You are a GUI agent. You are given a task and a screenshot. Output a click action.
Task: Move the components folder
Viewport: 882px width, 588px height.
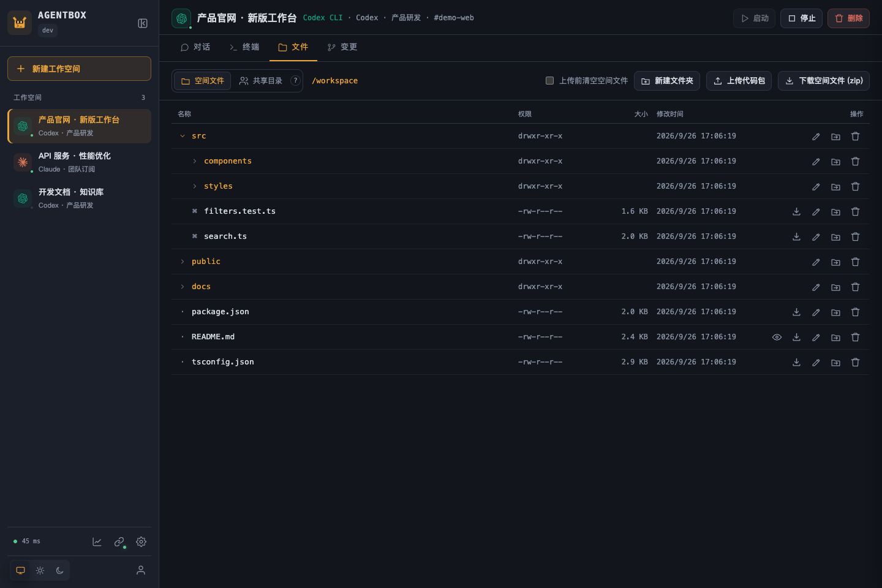[835, 161]
